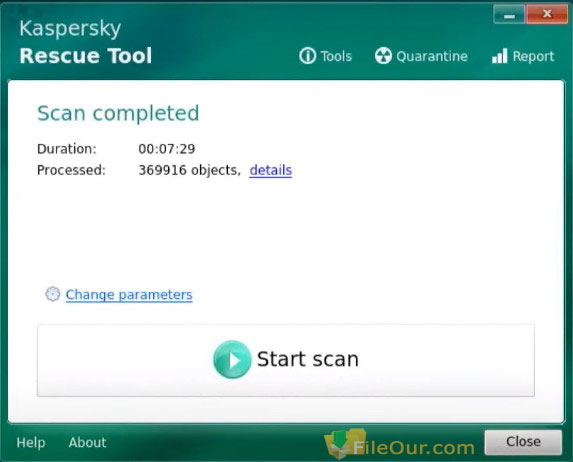Screen dimensions: 573x462
Task: Click the Quarantine radiation symbol icon
Action: 383,56
